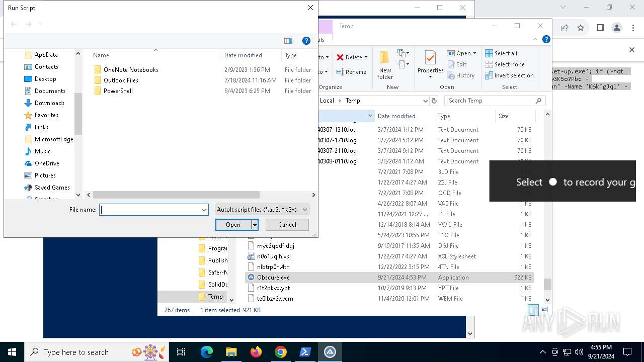Click Cancel in Run Script dialog

[287, 225]
